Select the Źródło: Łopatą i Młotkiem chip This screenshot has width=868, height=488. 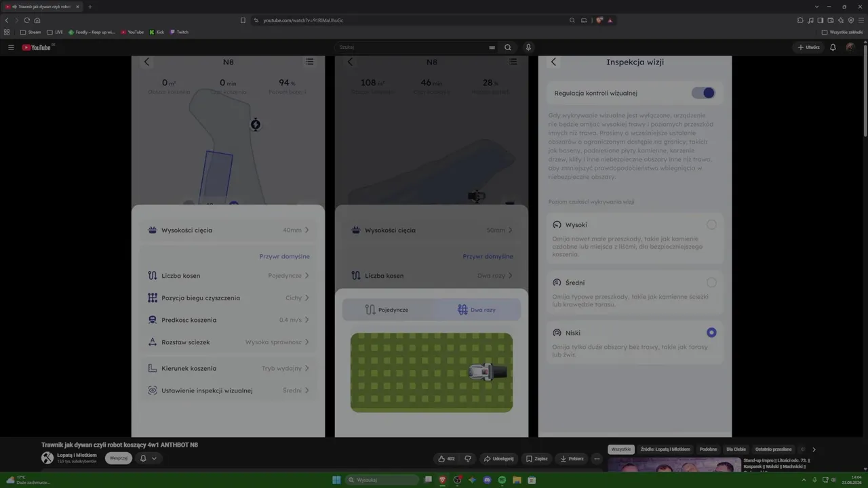[x=665, y=449]
